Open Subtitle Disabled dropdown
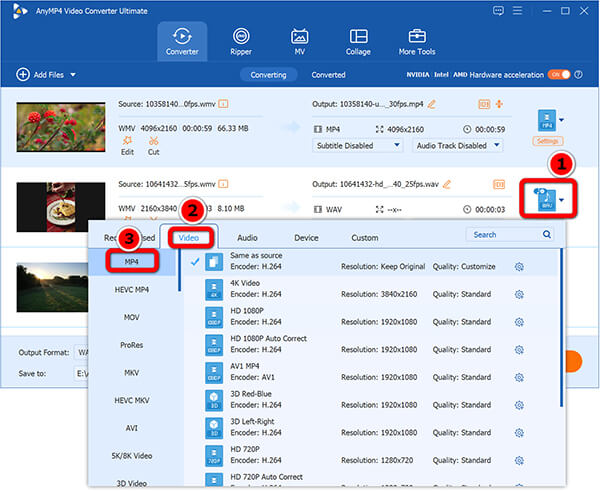Screen dimensions: 600x491 click(357, 146)
